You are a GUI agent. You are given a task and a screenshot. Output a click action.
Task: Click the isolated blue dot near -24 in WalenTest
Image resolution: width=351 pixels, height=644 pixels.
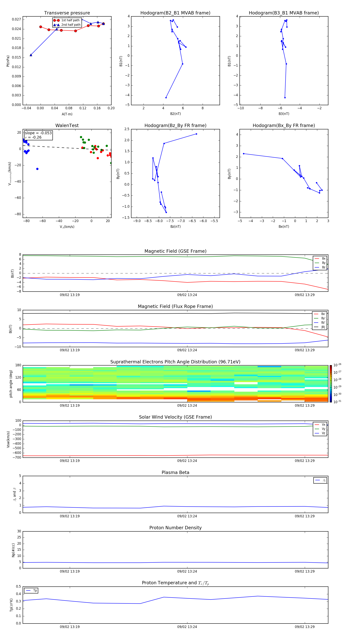(x=37, y=169)
